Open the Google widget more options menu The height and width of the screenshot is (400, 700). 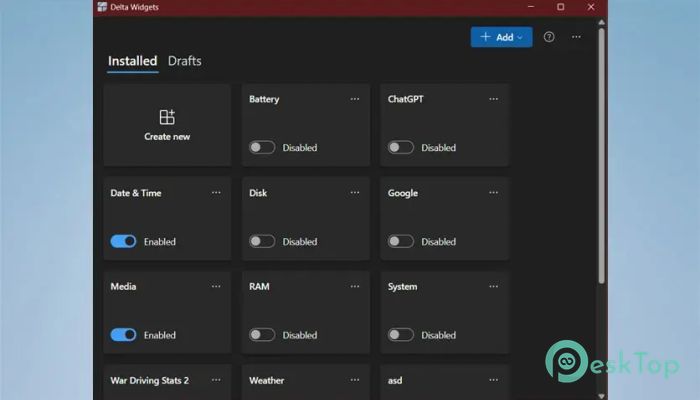click(493, 193)
